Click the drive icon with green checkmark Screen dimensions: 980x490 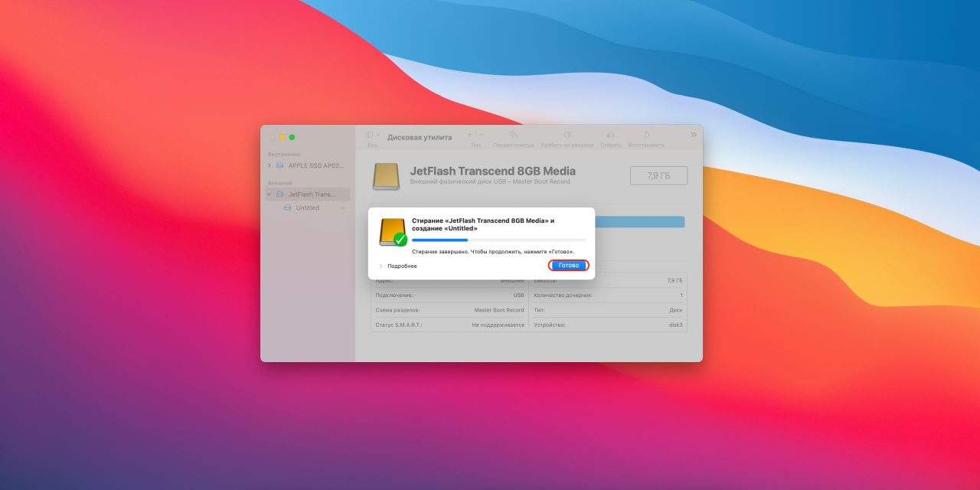393,233
